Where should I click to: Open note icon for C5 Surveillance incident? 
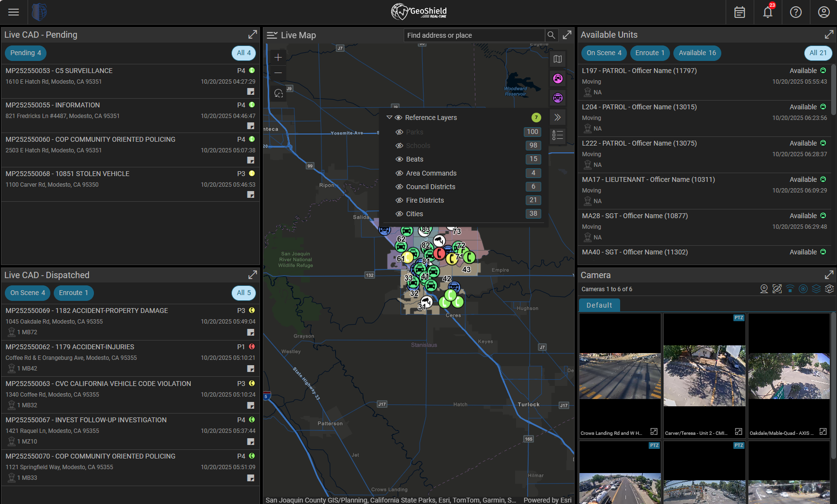click(251, 91)
